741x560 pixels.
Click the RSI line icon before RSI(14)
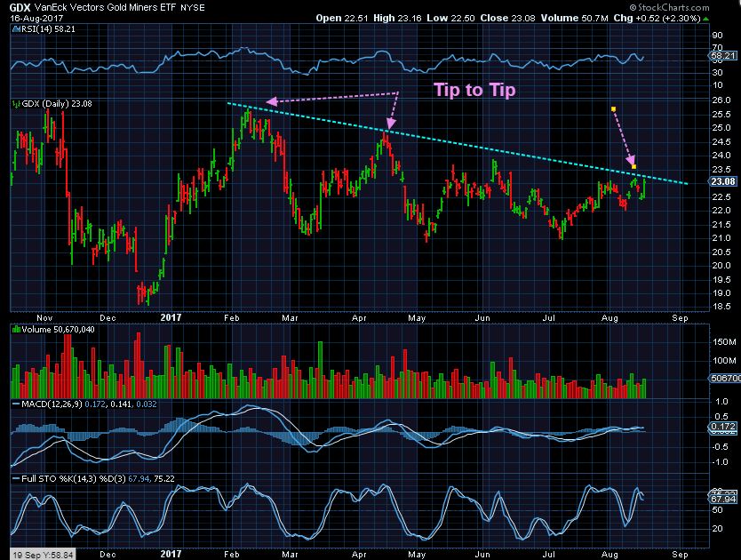pyautogui.click(x=14, y=28)
